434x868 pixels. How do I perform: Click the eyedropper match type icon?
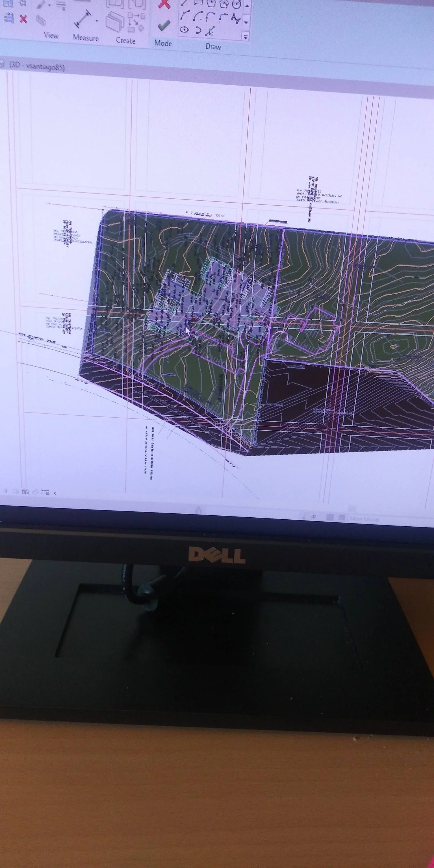pos(41,5)
